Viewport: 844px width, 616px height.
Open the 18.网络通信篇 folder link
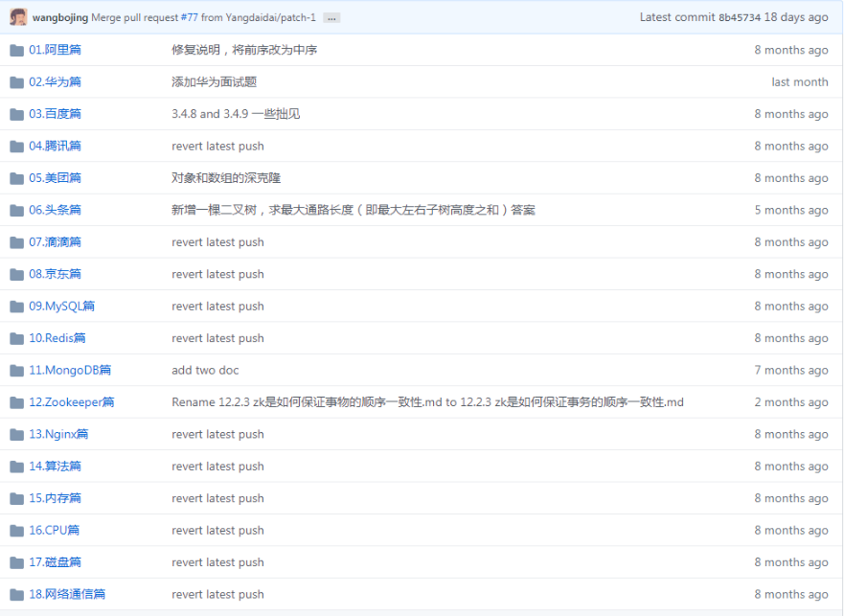pos(67,595)
